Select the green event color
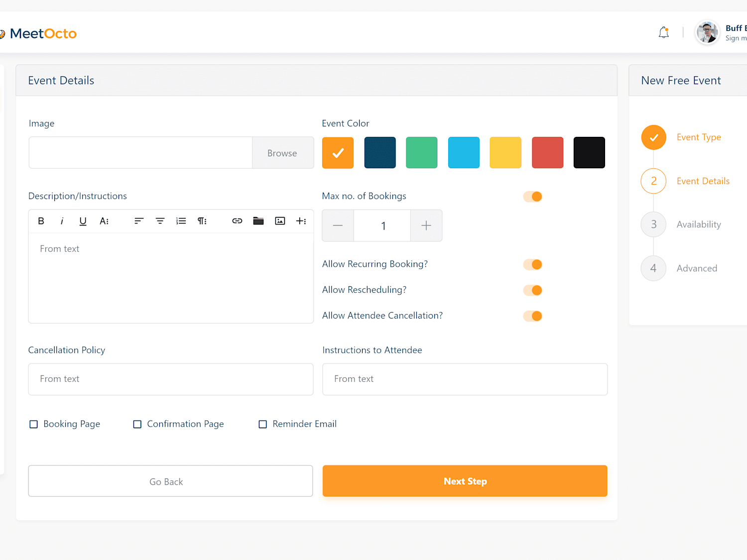This screenshot has width=747, height=560. [422, 153]
